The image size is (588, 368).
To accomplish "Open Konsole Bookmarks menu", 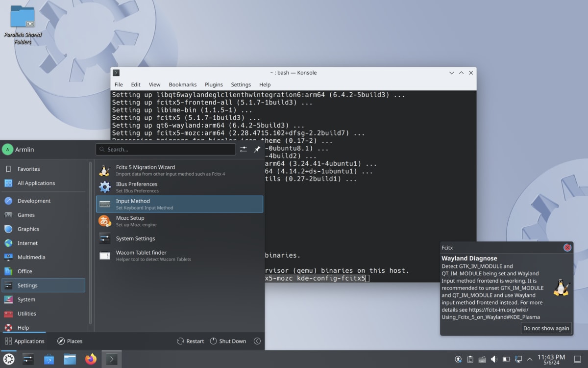I will [183, 84].
